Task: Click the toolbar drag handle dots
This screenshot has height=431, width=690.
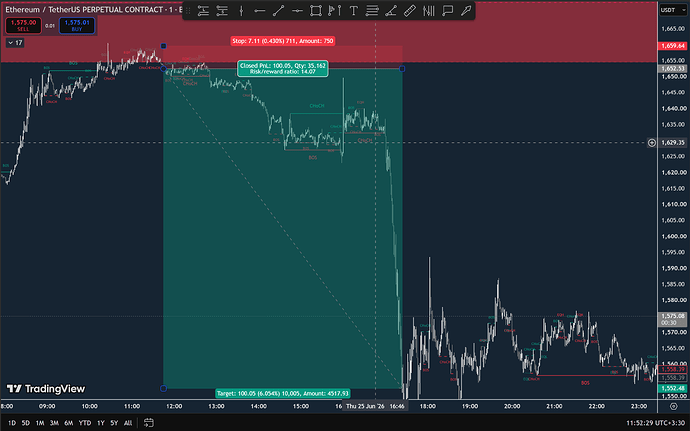Action: [188, 11]
